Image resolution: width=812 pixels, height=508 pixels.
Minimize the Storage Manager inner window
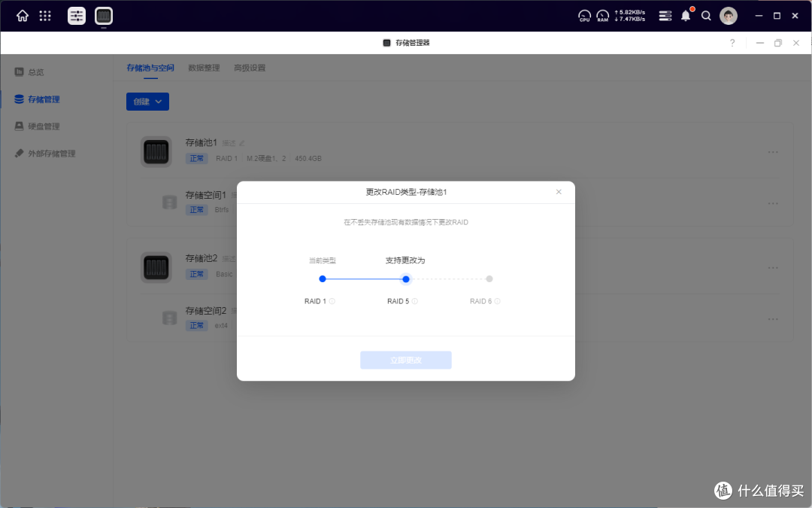point(759,43)
